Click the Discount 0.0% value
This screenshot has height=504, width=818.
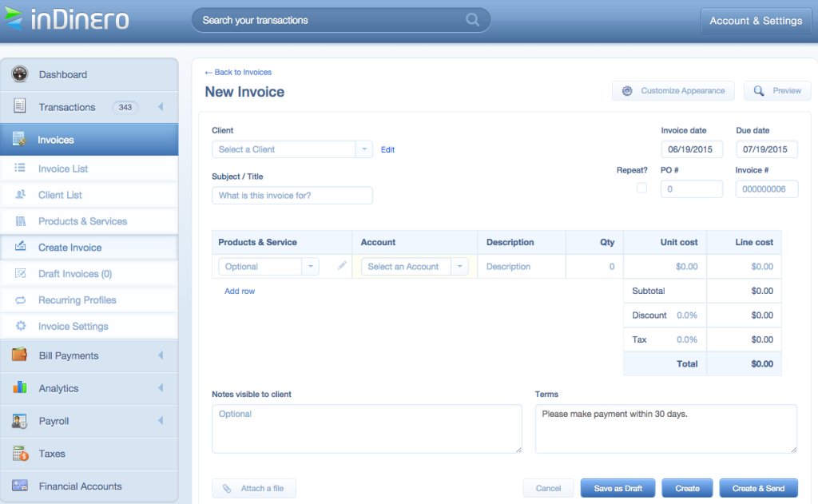(x=687, y=315)
